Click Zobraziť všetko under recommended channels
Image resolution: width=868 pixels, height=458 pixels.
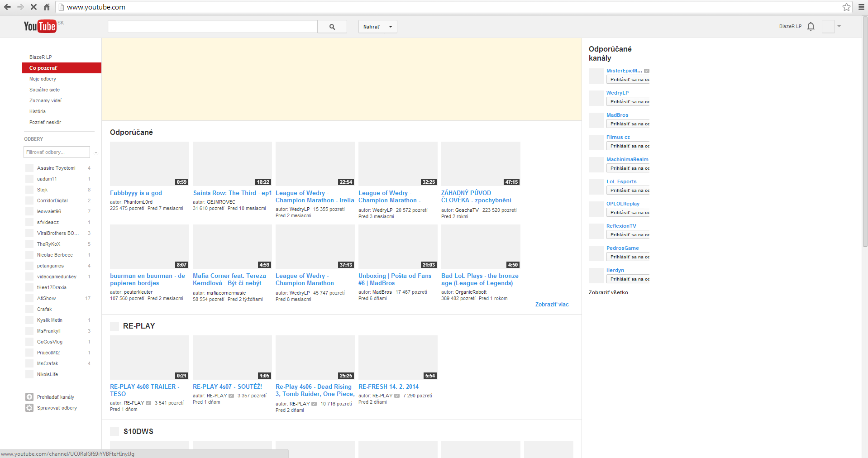[x=608, y=292]
